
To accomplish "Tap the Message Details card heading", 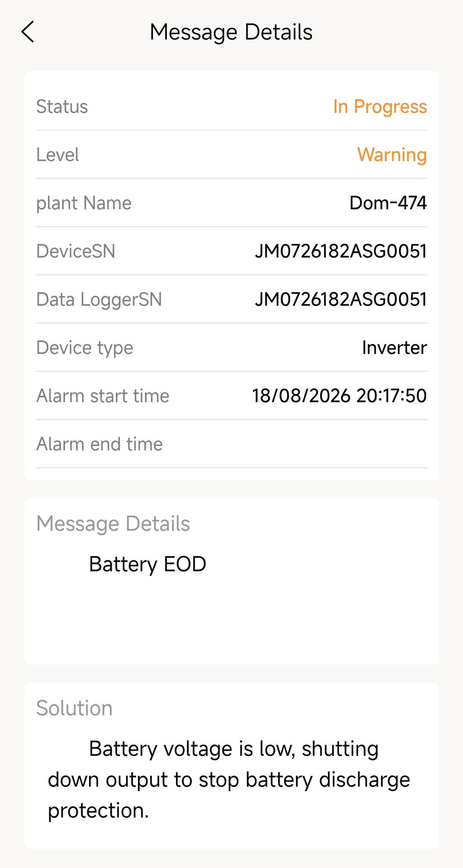I will tap(113, 524).
